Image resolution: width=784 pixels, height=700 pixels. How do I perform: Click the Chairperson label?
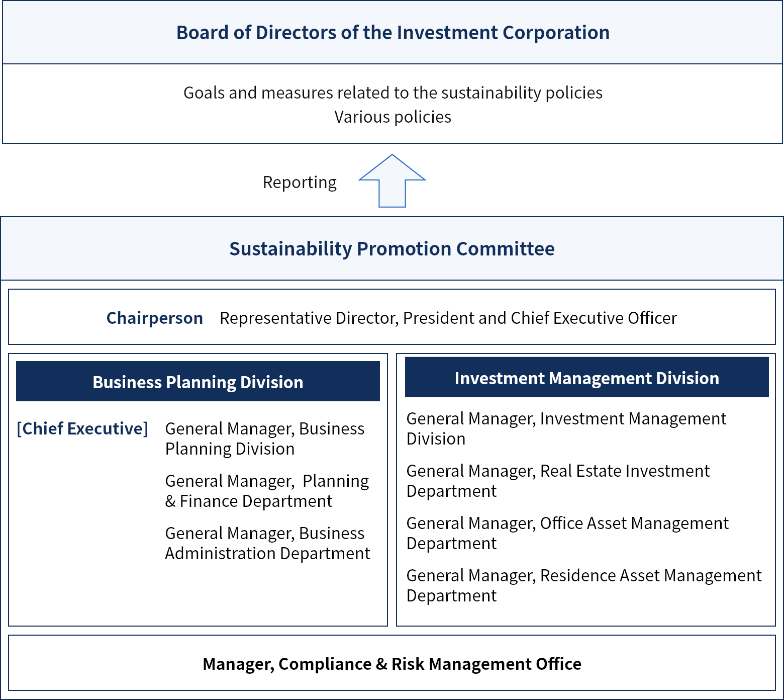tap(155, 318)
